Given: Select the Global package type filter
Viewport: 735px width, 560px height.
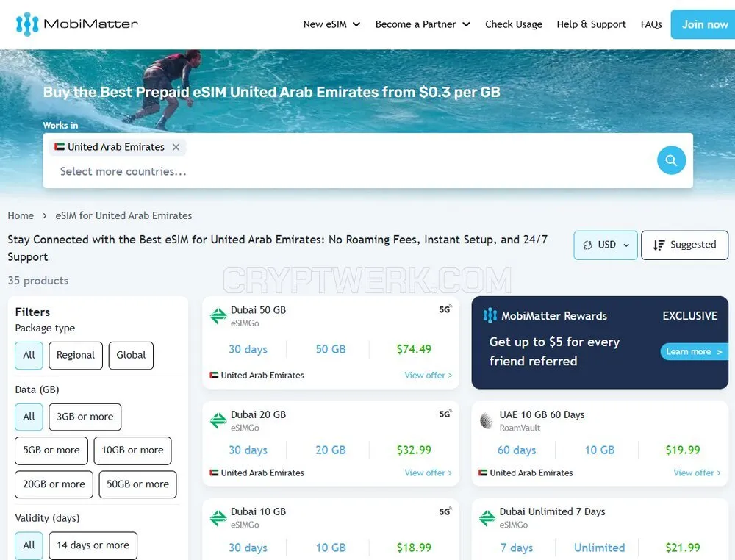Looking at the screenshot, I should (131, 355).
